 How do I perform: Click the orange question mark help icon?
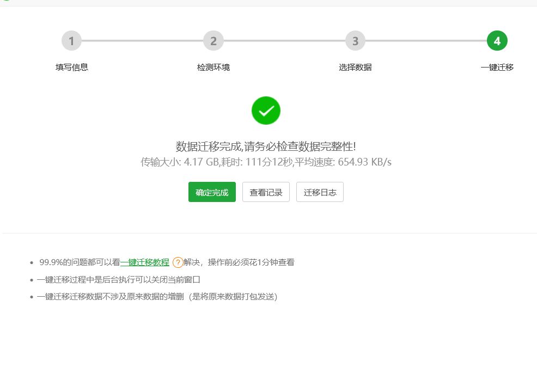[178, 262]
